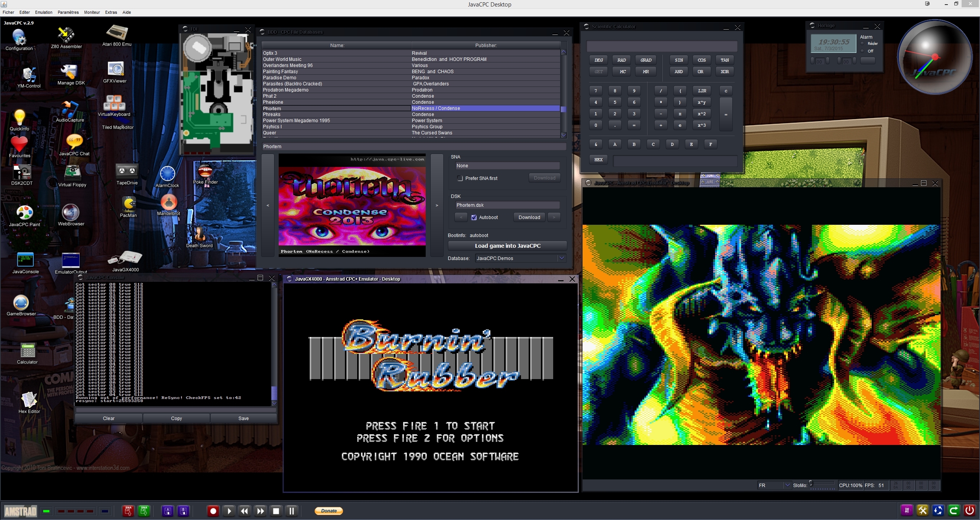The width and height of the screenshot is (980, 520).
Task: Click the BDD list scroll down arrow
Action: click(563, 135)
